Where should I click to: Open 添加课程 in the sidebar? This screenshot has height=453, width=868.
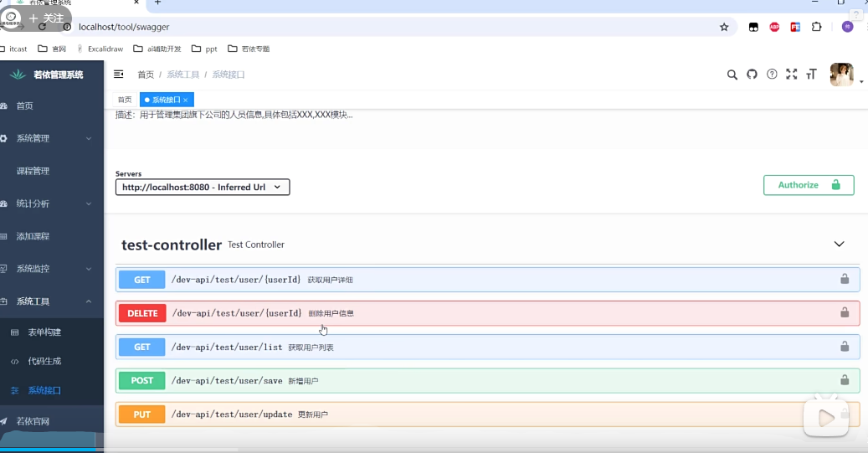[33, 236]
